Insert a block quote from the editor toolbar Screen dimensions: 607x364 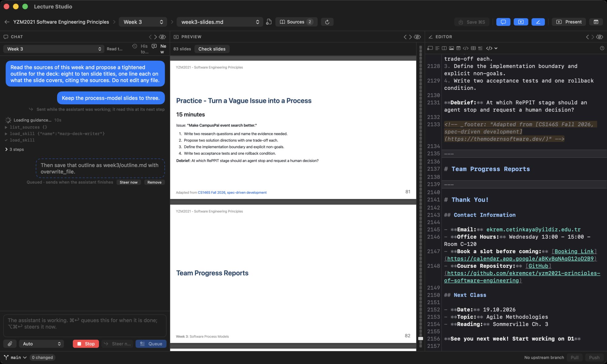tap(480, 48)
